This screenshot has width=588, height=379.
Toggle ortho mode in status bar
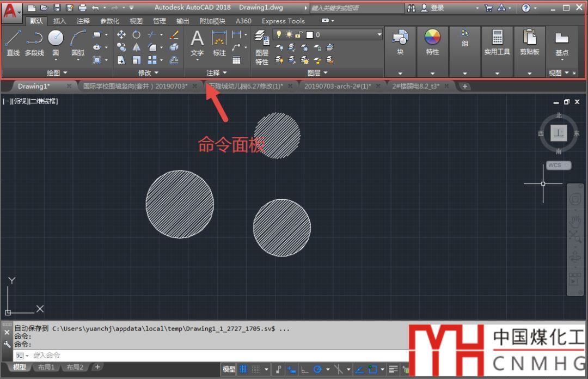[x=305, y=369]
